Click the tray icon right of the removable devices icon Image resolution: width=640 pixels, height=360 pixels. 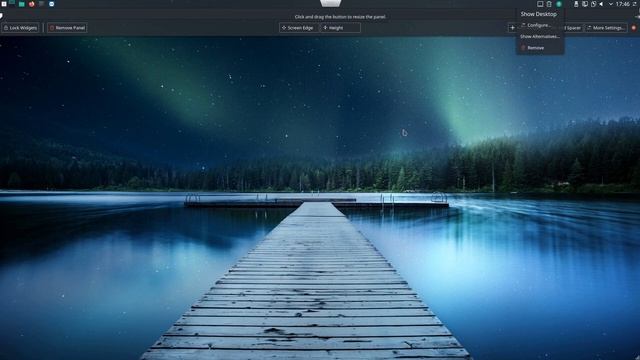point(584,4)
